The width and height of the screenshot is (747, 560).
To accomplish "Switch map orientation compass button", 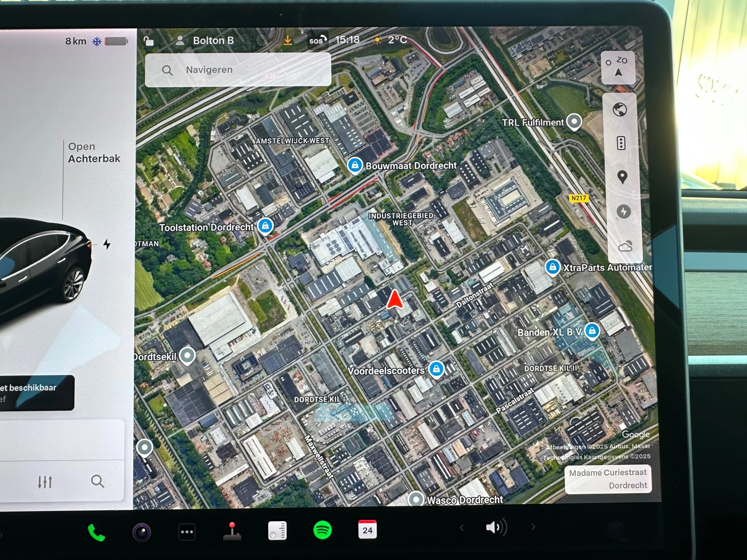I will 618,67.
